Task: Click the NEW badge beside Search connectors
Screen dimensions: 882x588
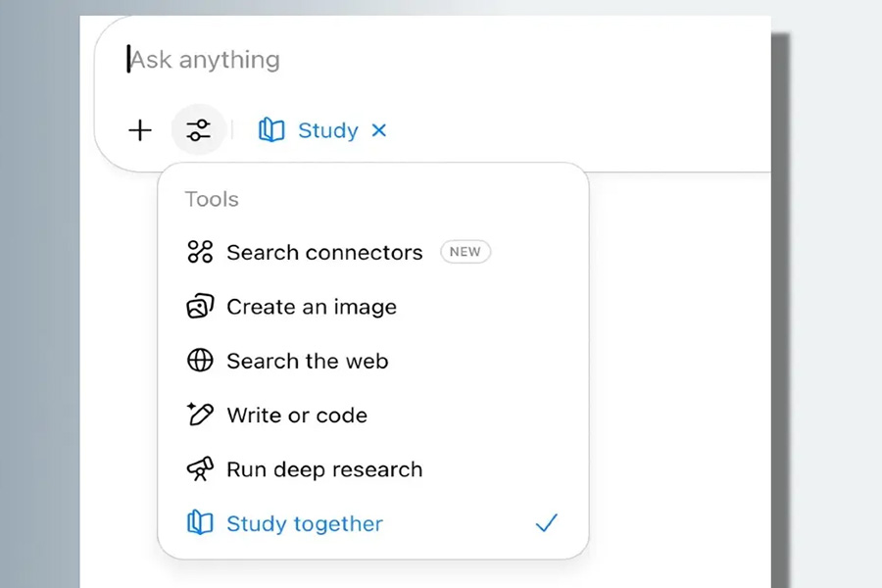Action: (465, 252)
